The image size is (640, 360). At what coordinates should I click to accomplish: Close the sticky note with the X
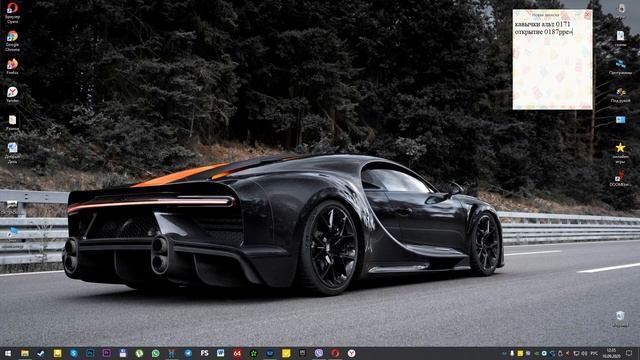coord(587,15)
